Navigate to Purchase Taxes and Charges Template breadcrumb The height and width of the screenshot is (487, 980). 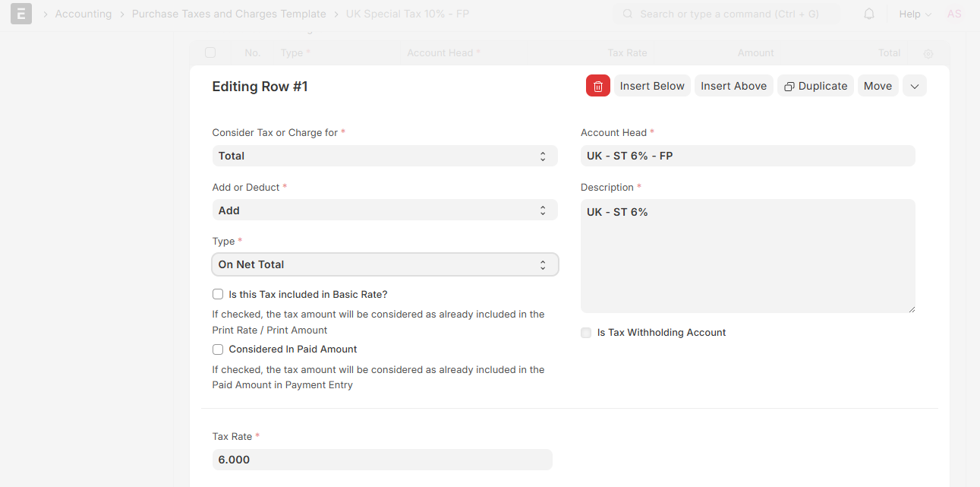228,14
